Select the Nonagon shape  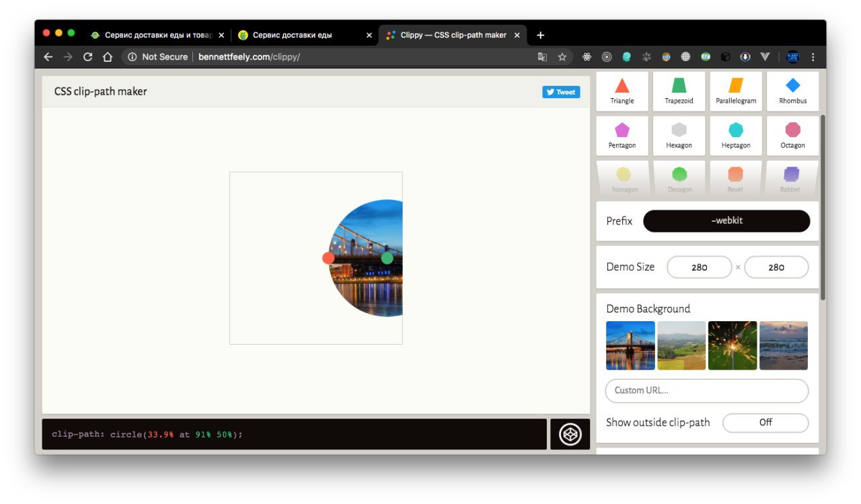(x=624, y=179)
